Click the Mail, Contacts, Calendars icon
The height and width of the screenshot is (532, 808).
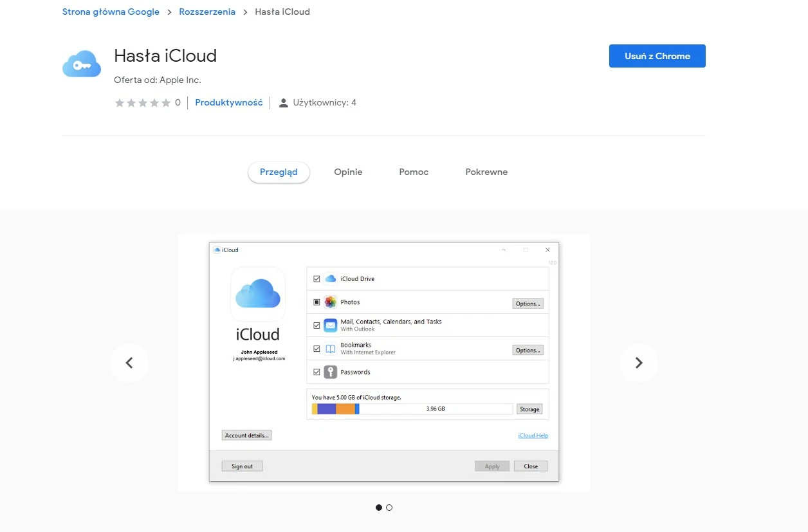pyautogui.click(x=329, y=325)
